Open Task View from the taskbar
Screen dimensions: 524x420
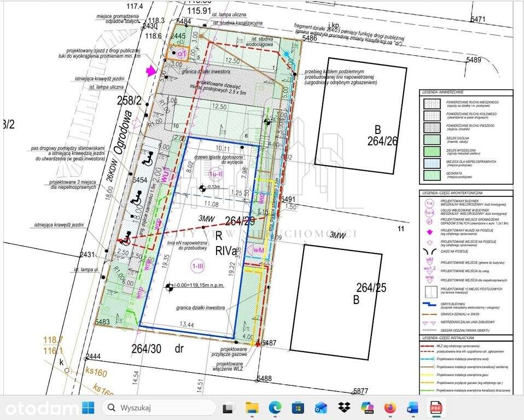(228, 409)
